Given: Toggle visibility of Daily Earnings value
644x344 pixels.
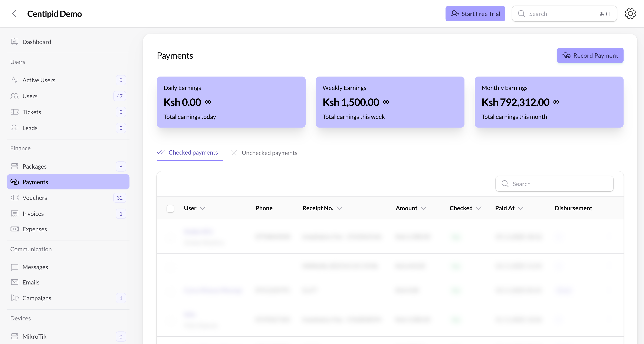Looking at the screenshot, I should click(x=208, y=102).
